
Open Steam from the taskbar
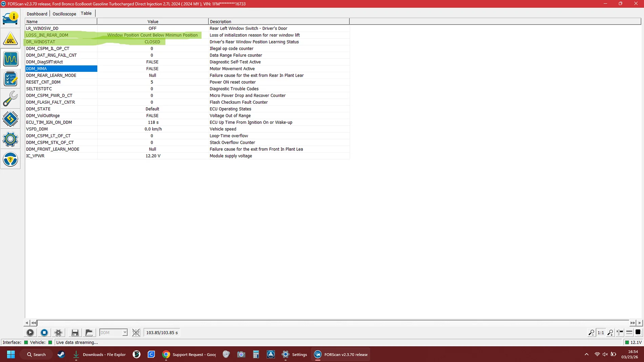click(61, 355)
